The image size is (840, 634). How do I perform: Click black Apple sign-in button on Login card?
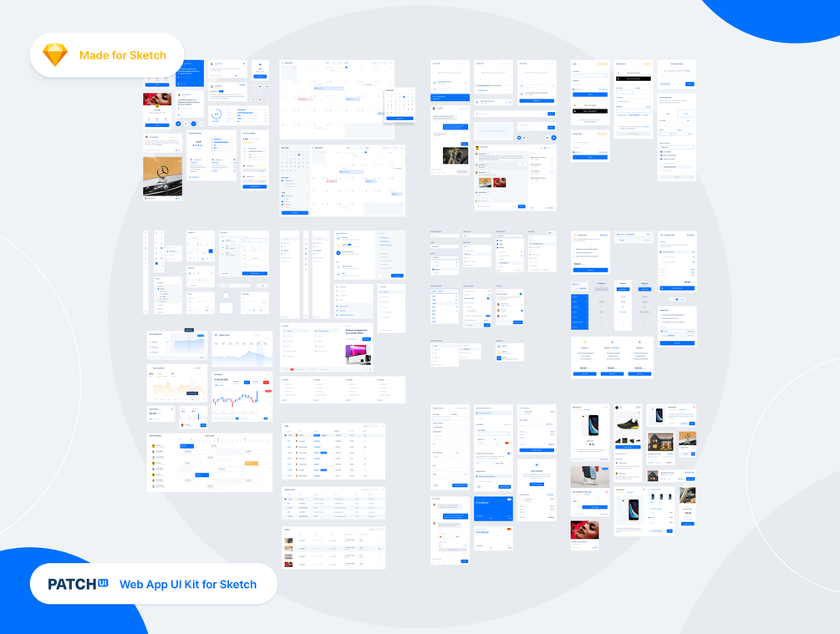coord(590,111)
